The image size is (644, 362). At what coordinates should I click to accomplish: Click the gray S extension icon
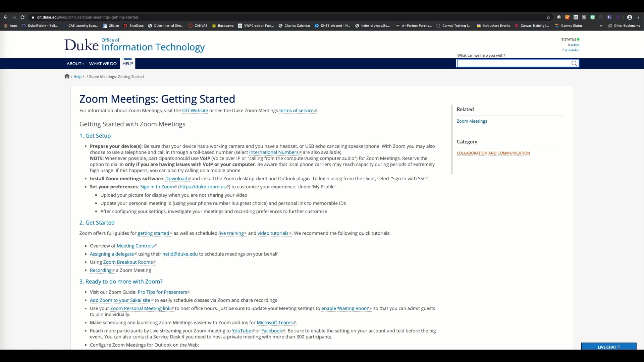(x=584, y=17)
